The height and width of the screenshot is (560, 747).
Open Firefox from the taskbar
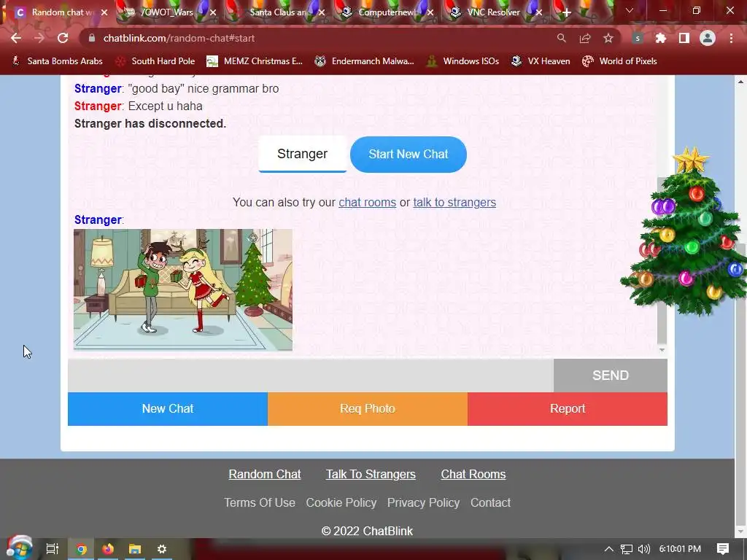tap(108, 549)
